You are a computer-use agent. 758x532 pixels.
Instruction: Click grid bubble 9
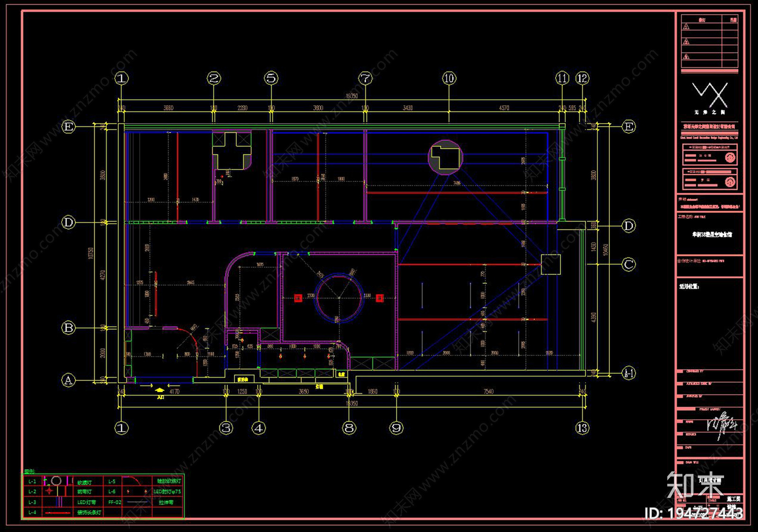coord(396,428)
